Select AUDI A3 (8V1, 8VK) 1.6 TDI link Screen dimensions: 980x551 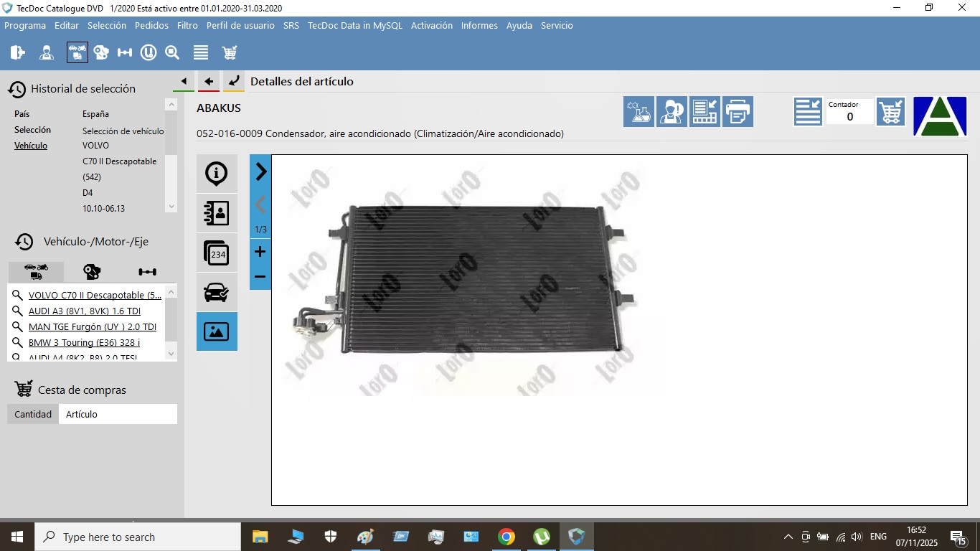(84, 311)
